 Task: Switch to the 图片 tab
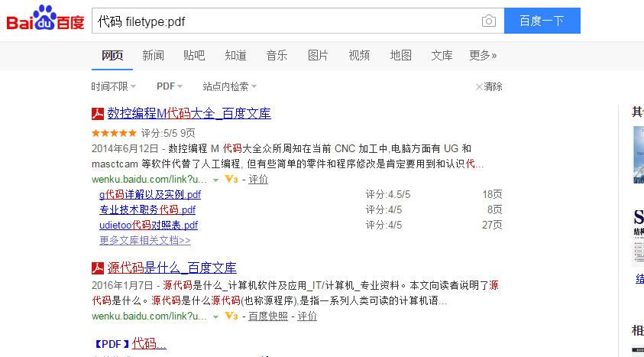point(319,56)
